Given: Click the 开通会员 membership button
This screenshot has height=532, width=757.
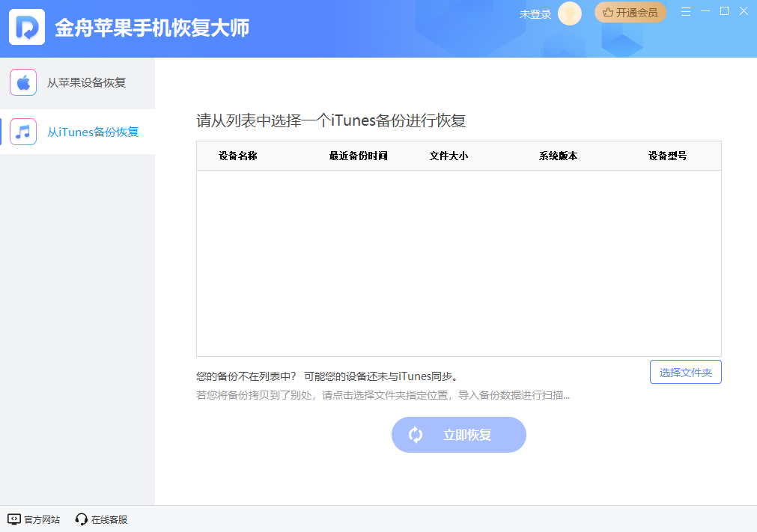Looking at the screenshot, I should coord(630,13).
